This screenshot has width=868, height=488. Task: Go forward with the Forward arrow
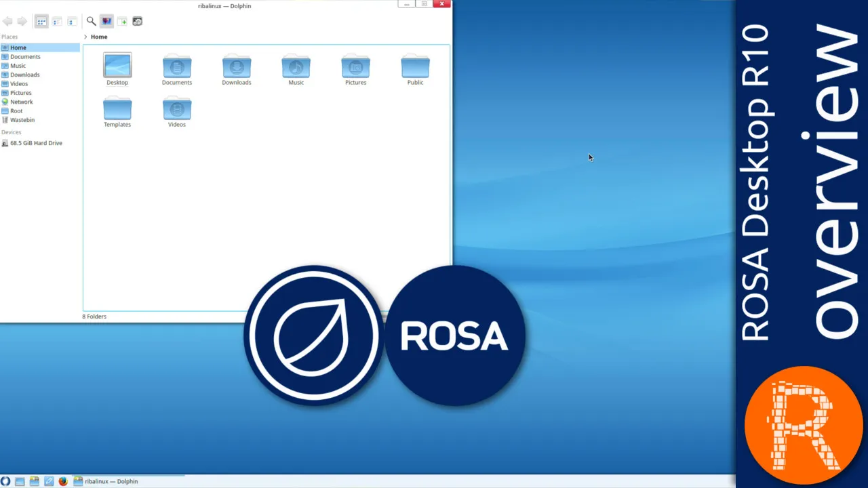point(22,22)
